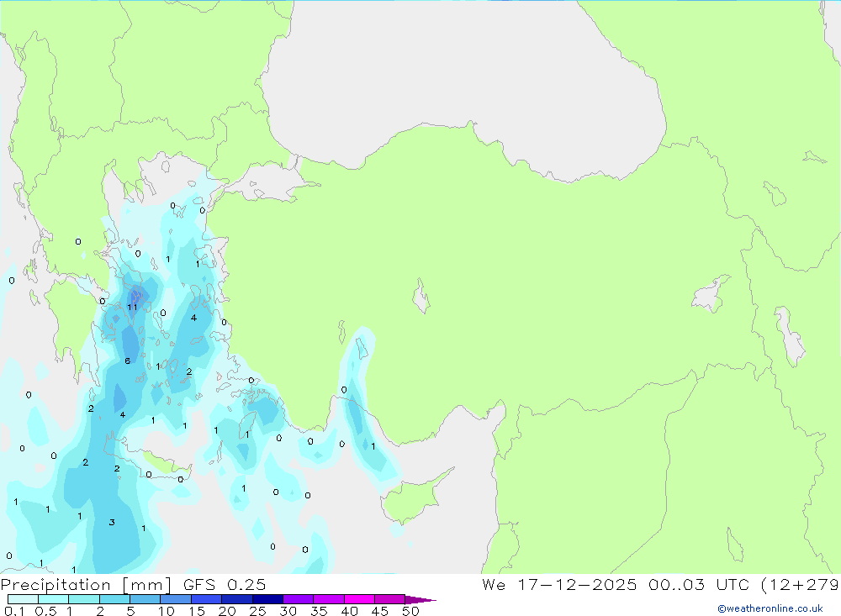Viewport: 841px width, 616px height.
Task: Click the 2–5 mm legend color swatch
Action: (x=114, y=599)
